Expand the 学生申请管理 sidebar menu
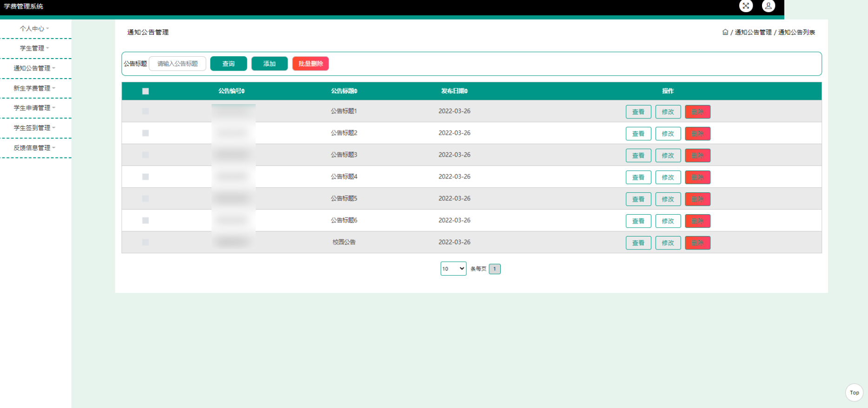 coord(35,108)
